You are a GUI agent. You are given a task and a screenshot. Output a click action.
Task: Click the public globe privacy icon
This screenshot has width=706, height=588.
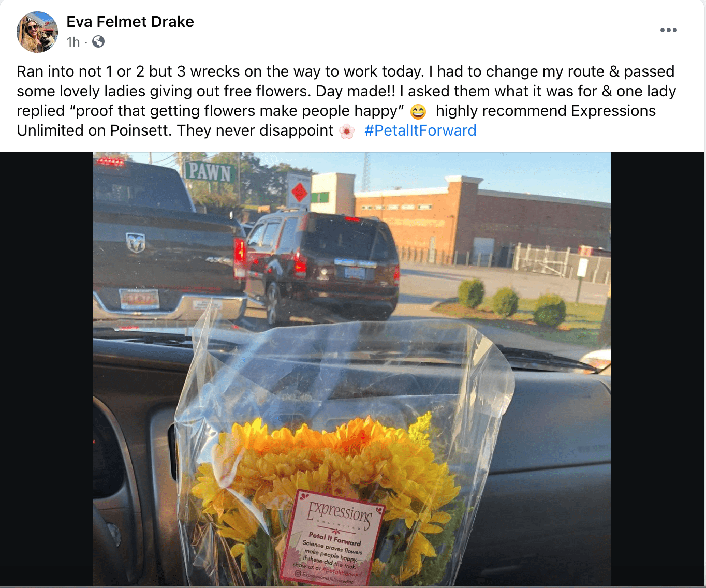click(x=98, y=41)
